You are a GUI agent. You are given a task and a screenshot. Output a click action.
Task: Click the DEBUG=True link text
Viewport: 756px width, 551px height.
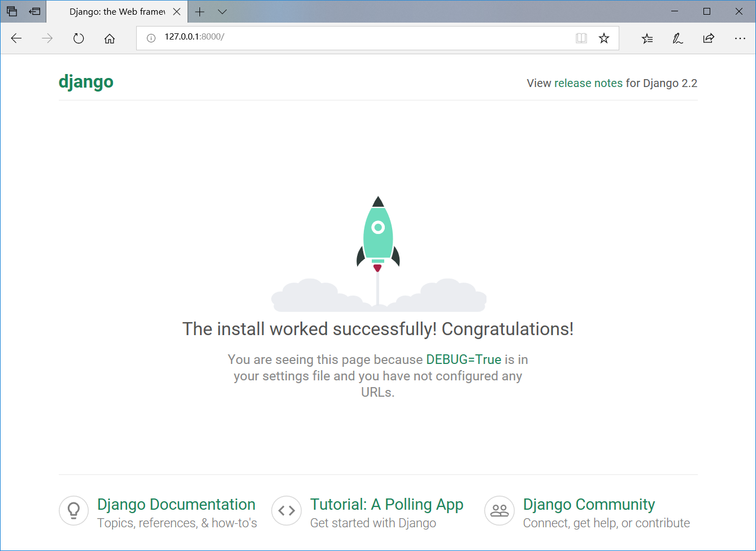point(463,359)
